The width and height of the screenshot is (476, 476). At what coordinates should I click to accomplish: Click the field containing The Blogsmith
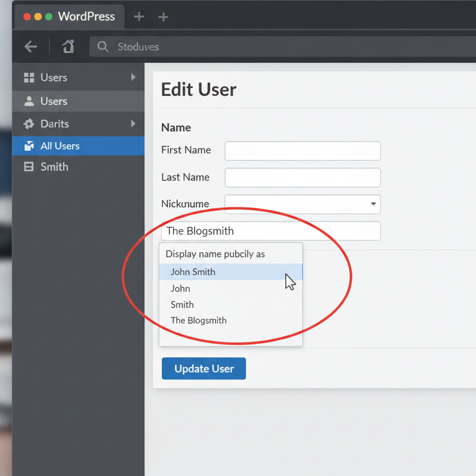point(271,231)
